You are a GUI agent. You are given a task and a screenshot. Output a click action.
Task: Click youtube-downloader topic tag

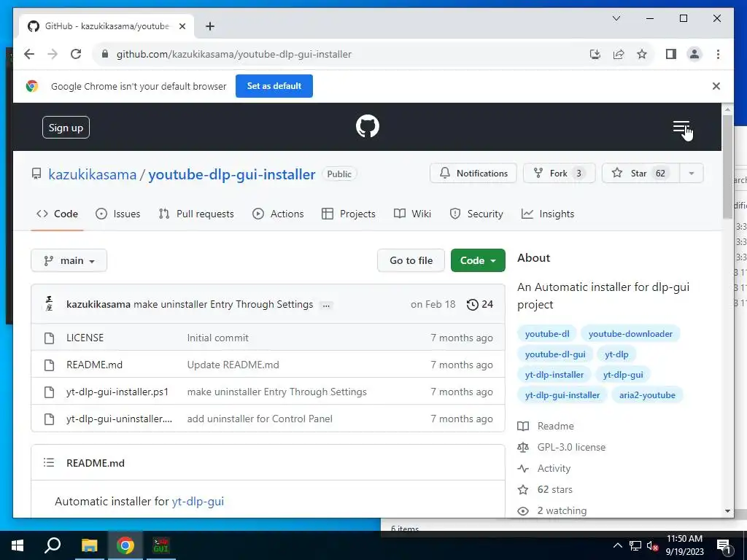click(x=630, y=334)
